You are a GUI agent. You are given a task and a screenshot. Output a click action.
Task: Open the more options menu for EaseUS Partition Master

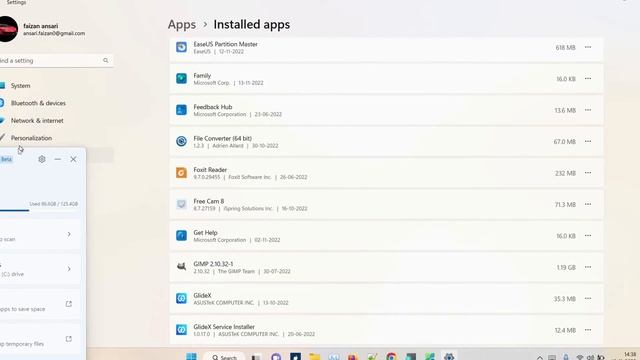coord(588,47)
